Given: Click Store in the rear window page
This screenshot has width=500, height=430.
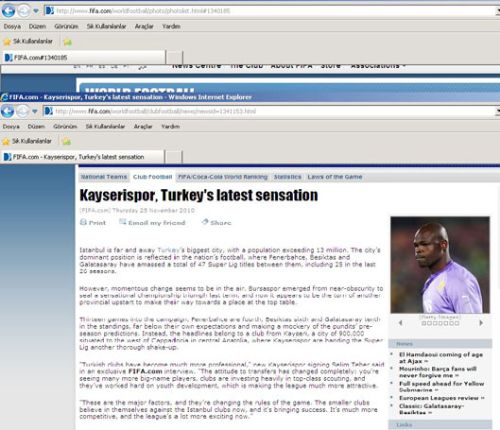Looking at the screenshot, I should (331, 66).
